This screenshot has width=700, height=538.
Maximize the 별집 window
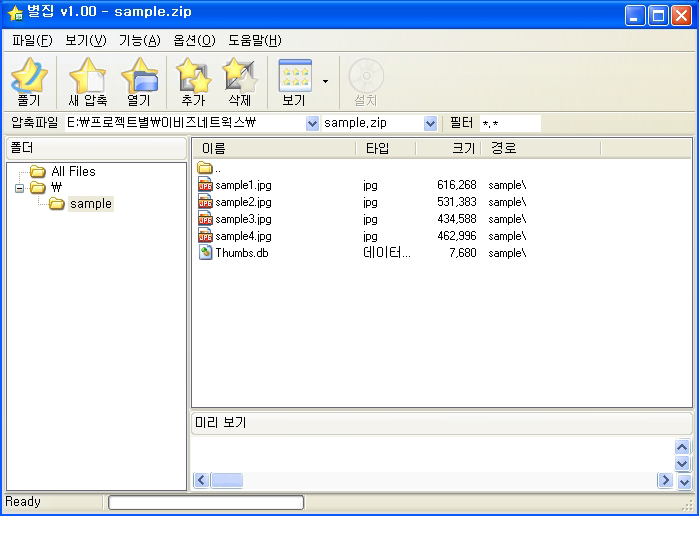[x=658, y=16]
